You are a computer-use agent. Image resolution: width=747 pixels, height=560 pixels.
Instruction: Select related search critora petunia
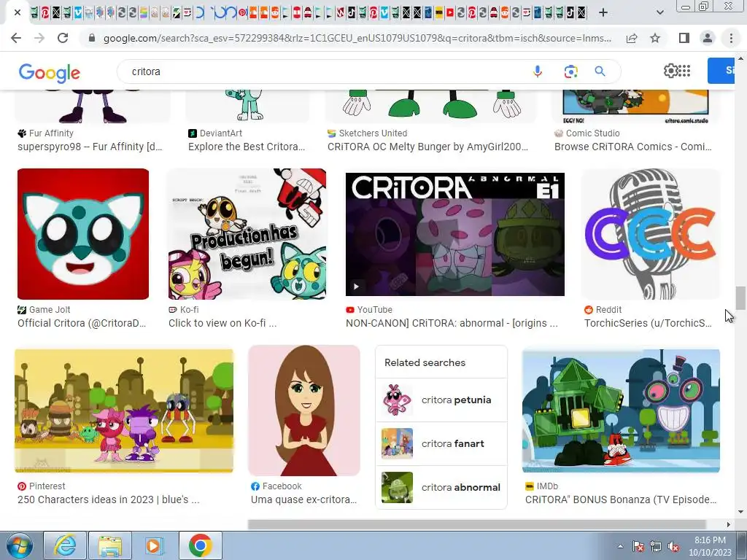point(441,400)
